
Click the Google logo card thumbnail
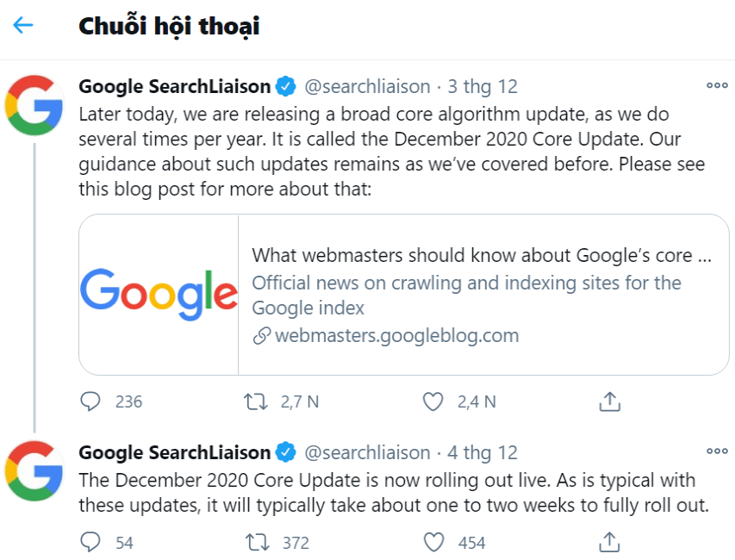tap(159, 295)
